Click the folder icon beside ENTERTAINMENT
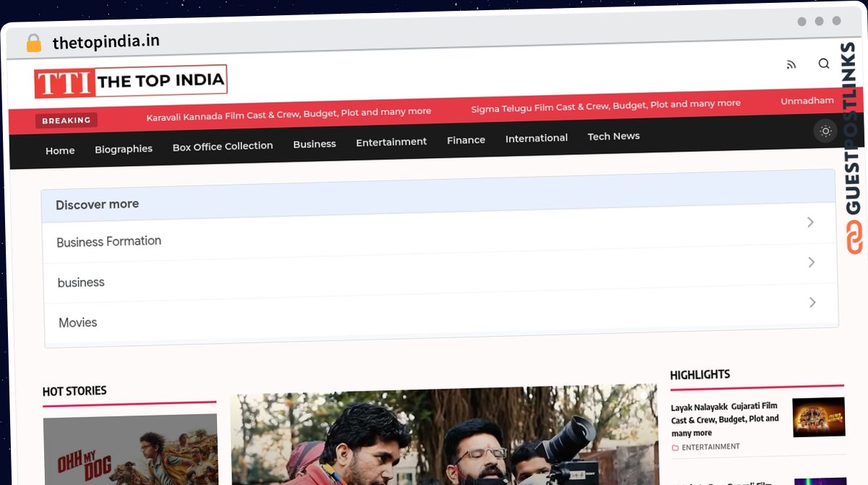The width and height of the screenshot is (868, 485). click(x=676, y=448)
